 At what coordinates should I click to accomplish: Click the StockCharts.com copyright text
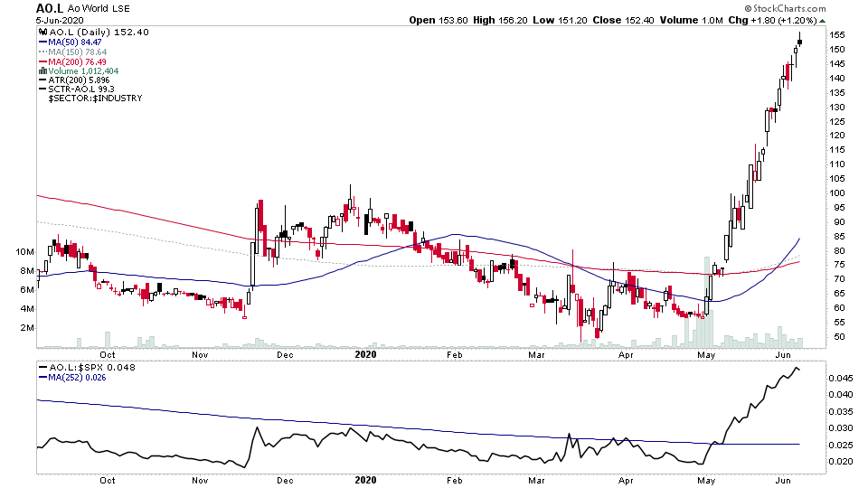785,8
